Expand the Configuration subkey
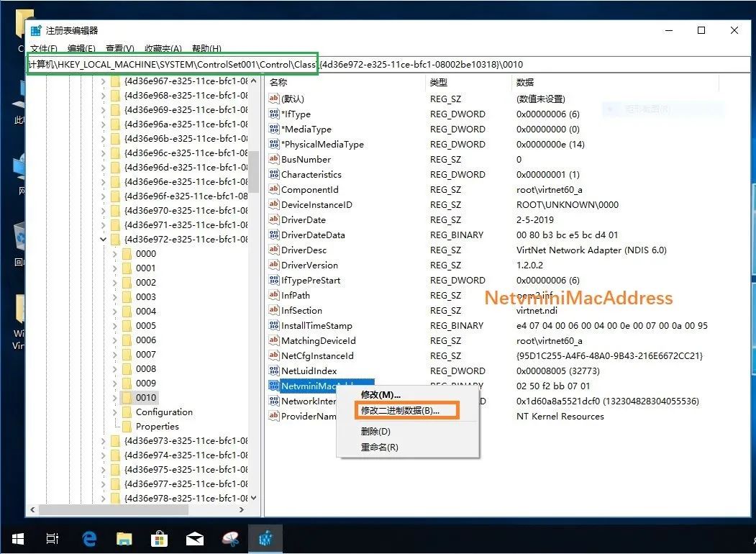 [115, 412]
